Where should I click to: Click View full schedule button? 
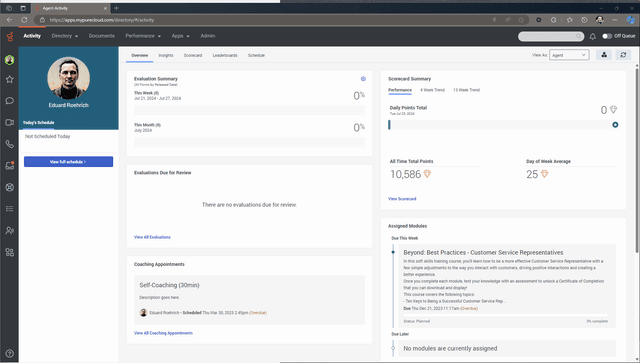68,162
